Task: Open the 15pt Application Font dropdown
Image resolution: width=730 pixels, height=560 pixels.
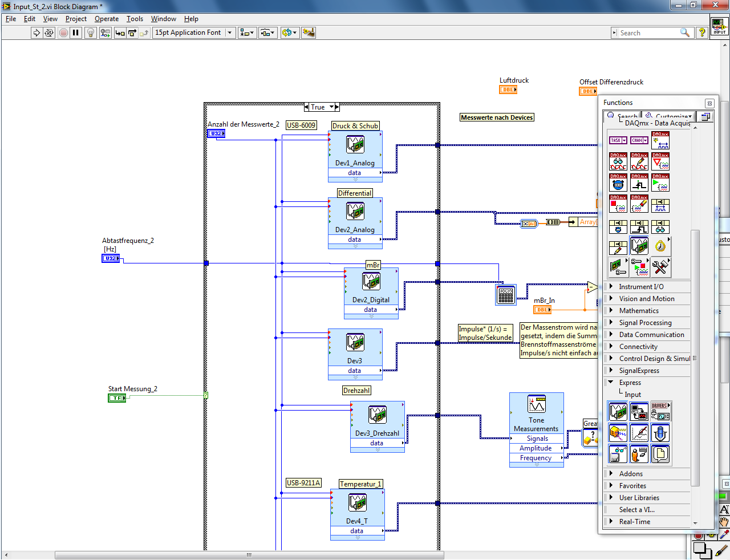Action: click(230, 33)
